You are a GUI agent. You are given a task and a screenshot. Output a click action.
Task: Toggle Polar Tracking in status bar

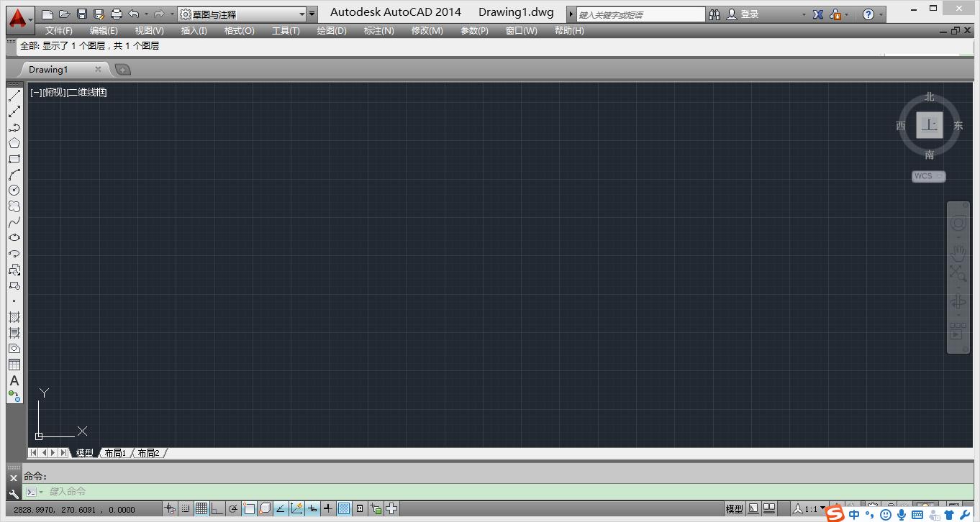pyautogui.click(x=233, y=509)
